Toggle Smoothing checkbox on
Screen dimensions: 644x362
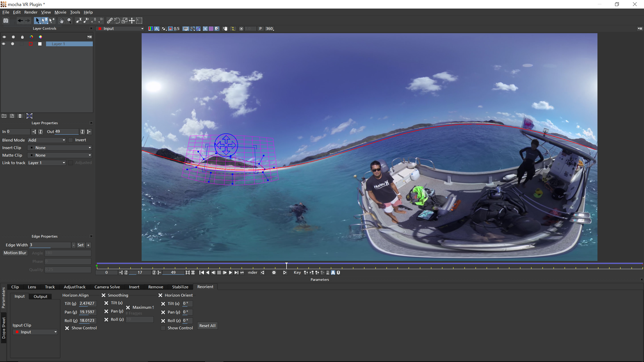[103, 295]
